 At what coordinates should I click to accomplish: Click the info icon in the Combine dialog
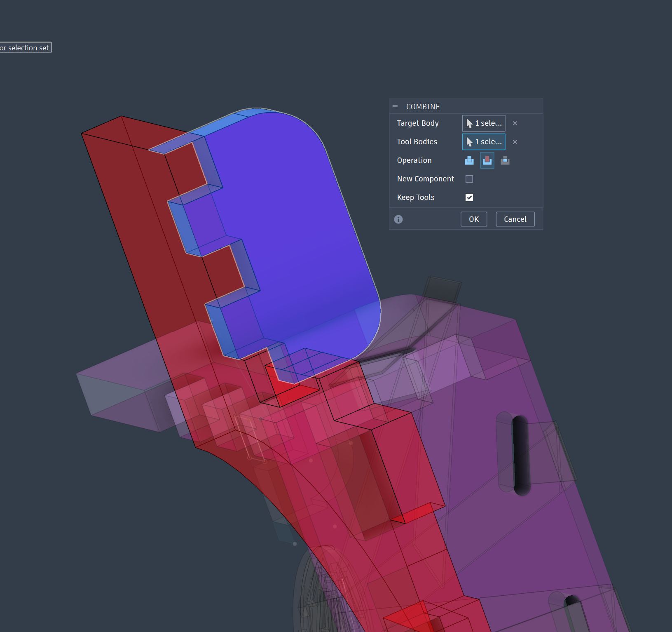(x=398, y=219)
